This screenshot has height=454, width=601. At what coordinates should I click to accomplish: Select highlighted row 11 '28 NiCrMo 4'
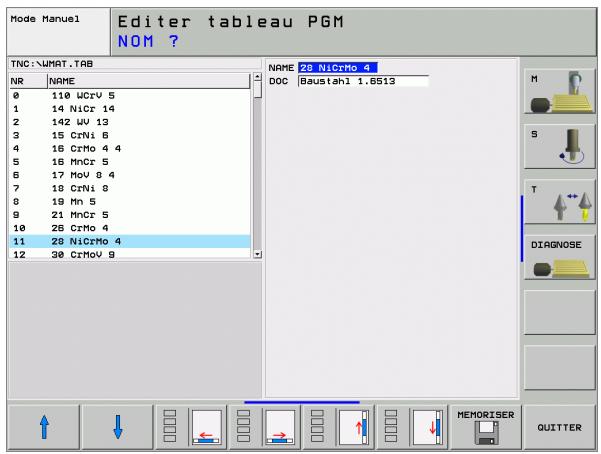pos(130,241)
